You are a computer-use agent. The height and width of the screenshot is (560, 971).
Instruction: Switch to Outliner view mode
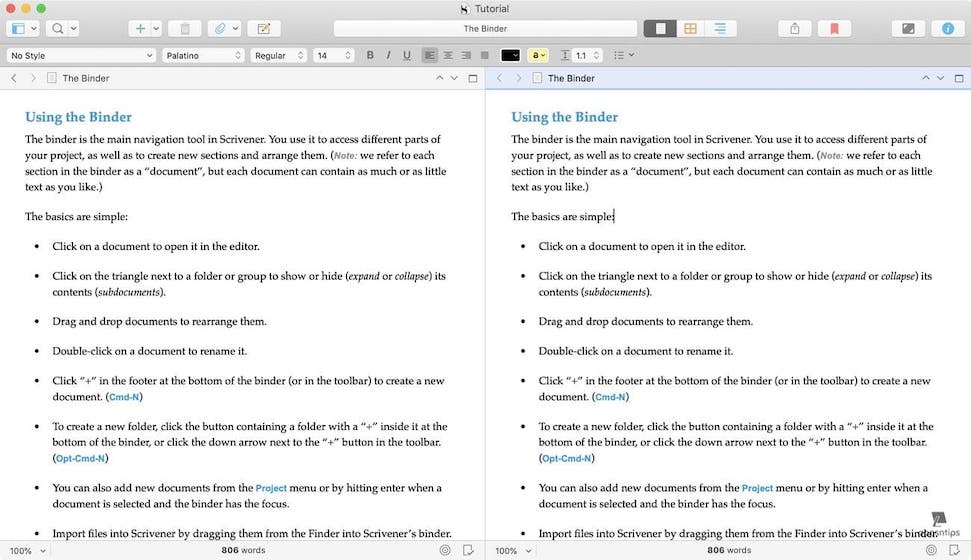[x=719, y=29]
